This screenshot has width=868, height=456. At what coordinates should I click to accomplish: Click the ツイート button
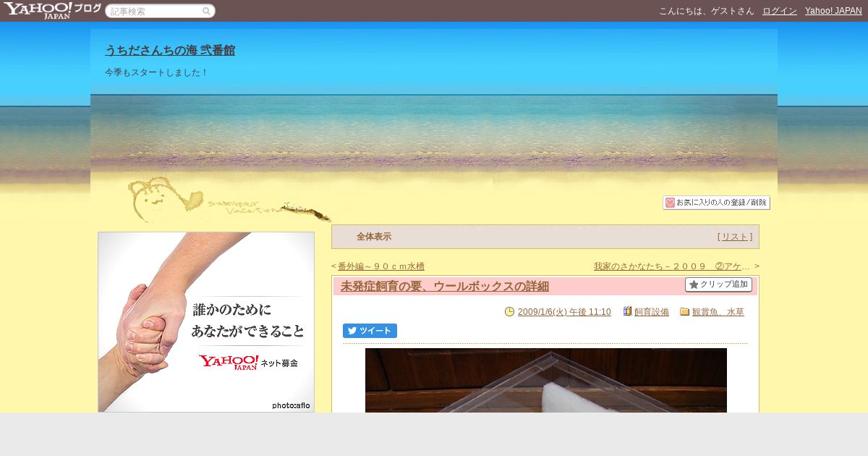pos(370,331)
